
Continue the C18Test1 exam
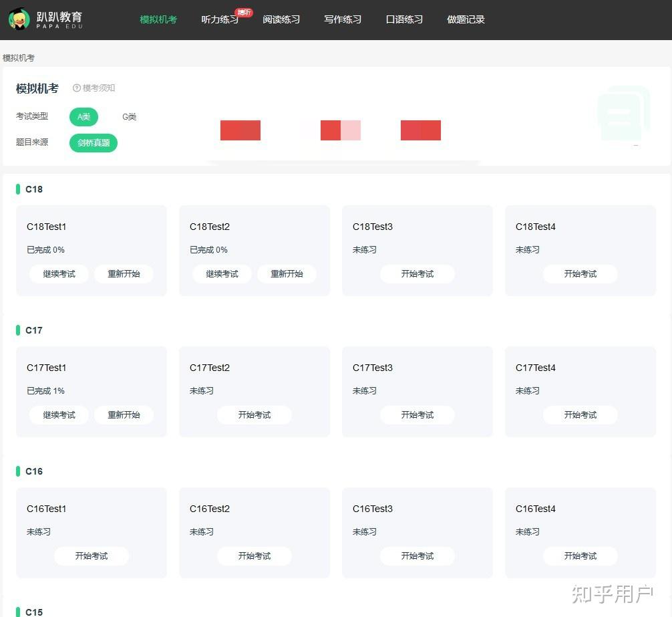[59, 273]
